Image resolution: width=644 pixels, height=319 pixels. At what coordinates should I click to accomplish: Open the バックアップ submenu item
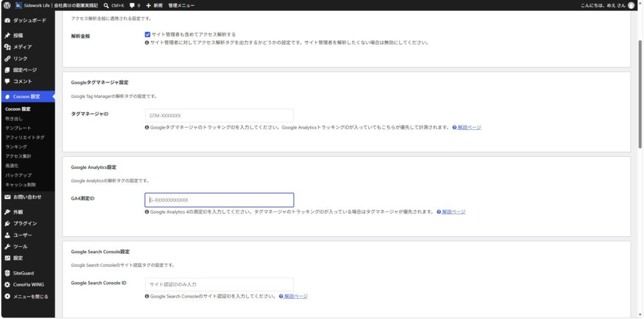pyautogui.click(x=18, y=175)
